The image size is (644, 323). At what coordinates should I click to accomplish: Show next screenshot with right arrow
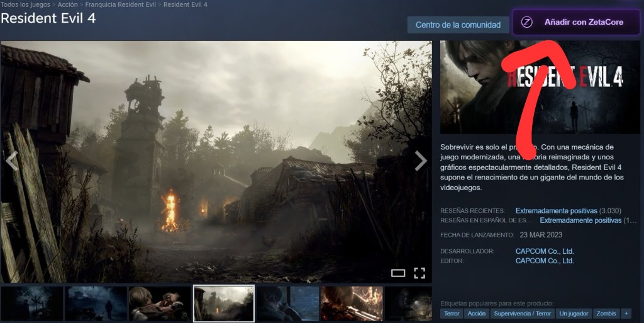[421, 161]
